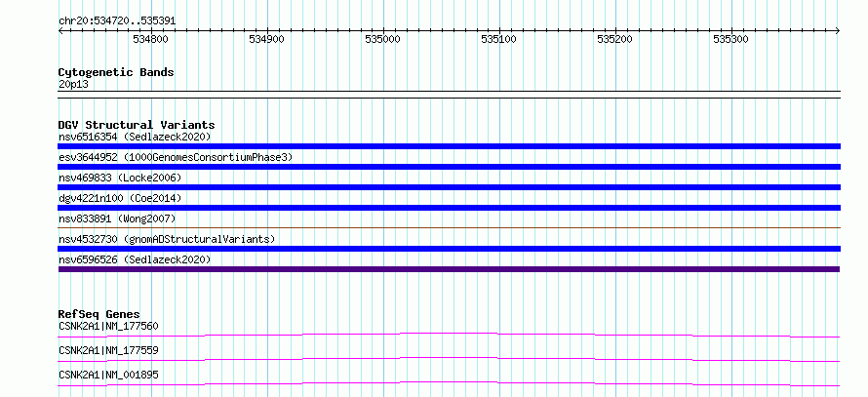
Task: Click the 535200 ruler position
Action: (x=615, y=39)
